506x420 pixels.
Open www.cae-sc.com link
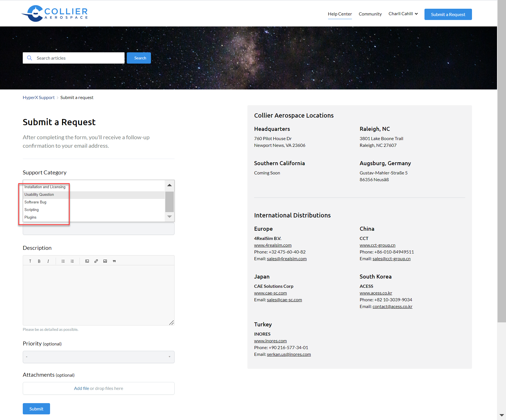point(270,293)
